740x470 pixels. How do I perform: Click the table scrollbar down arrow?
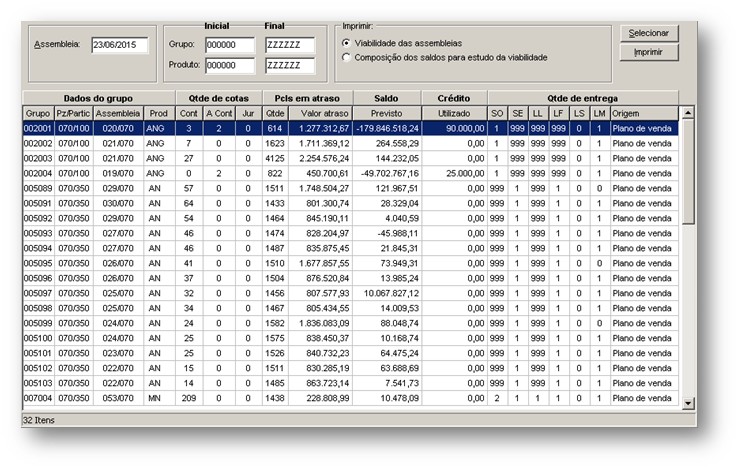tap(688, 403)
